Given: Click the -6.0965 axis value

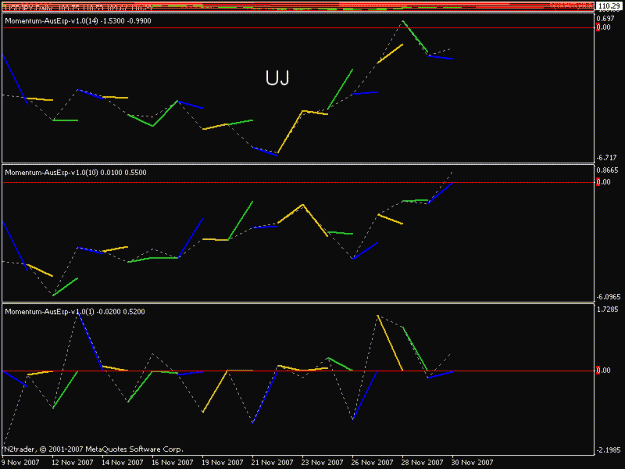Looking at the screenshot, I should 608,297.
